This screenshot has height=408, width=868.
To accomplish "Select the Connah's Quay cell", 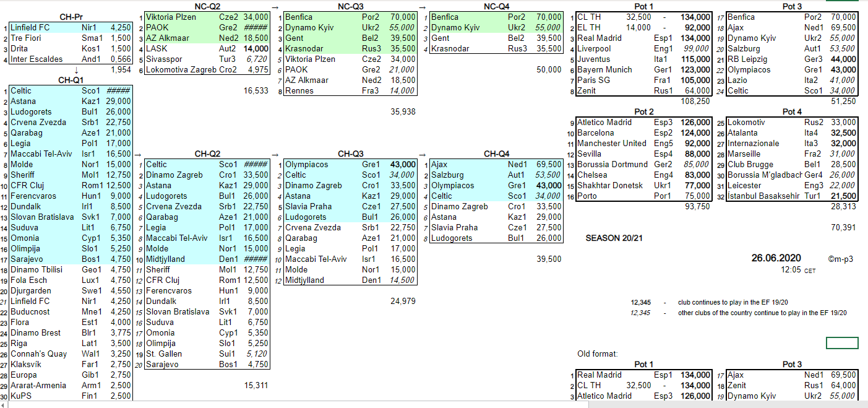I will [x=38, y=354].
